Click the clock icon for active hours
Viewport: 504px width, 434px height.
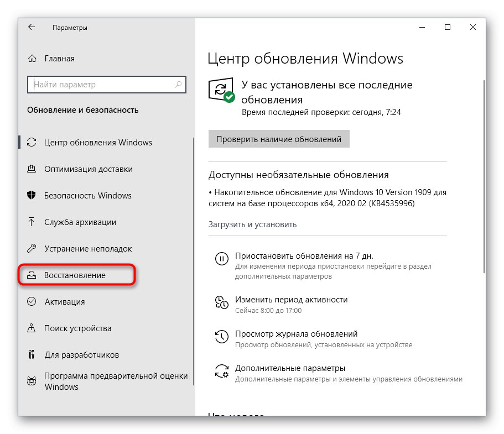pos(222,302)
